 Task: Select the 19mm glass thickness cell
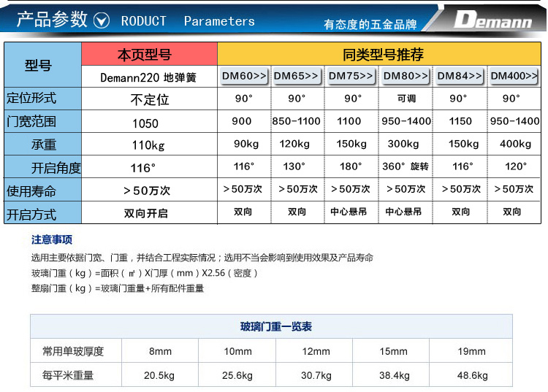pyautogui.click(x=471, y=351)
